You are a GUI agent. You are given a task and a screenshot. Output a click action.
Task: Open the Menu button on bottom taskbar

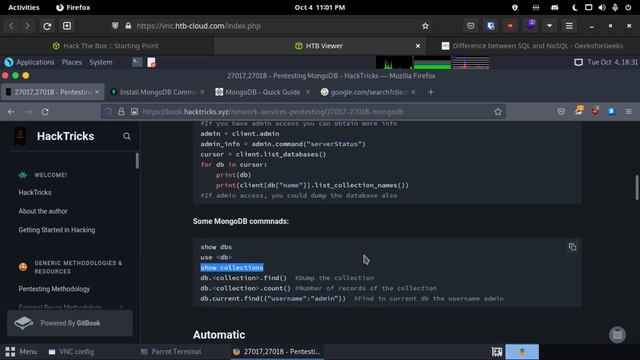point(21,351)
